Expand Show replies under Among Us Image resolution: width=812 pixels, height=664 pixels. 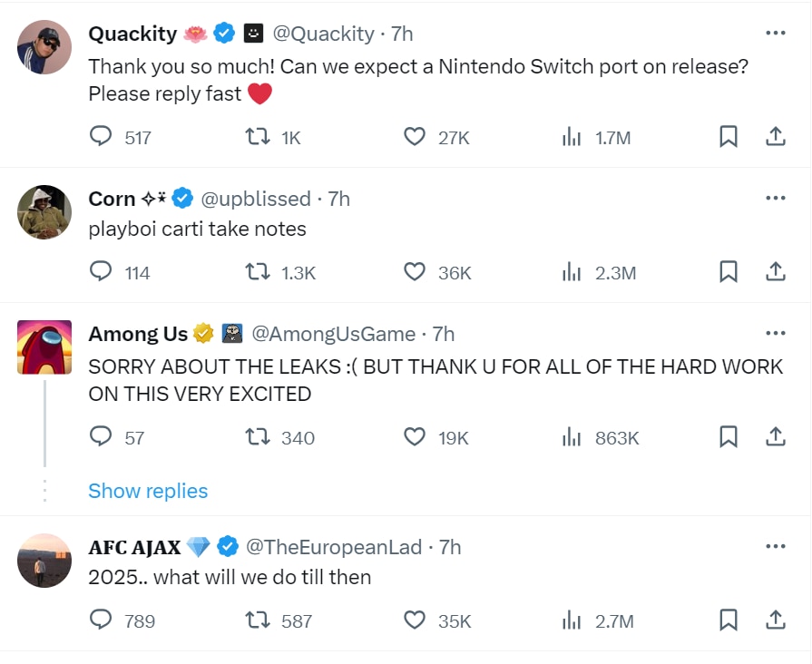click(148, 491)
